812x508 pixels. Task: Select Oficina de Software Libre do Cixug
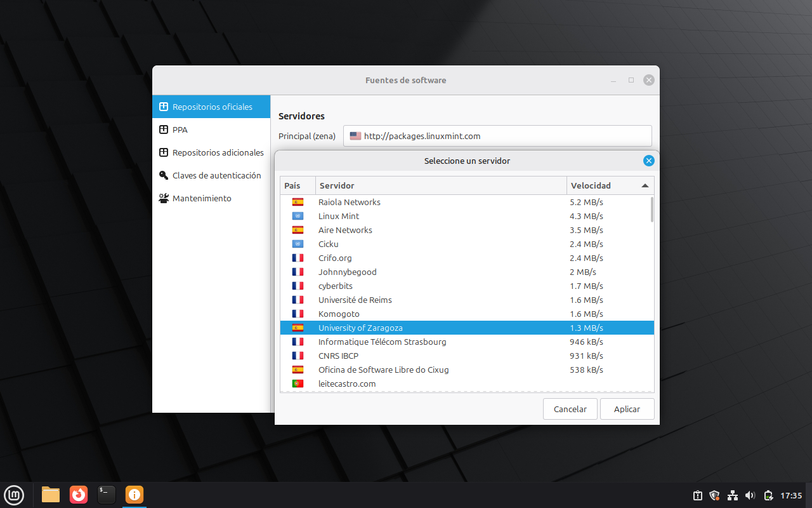(467, 370)
